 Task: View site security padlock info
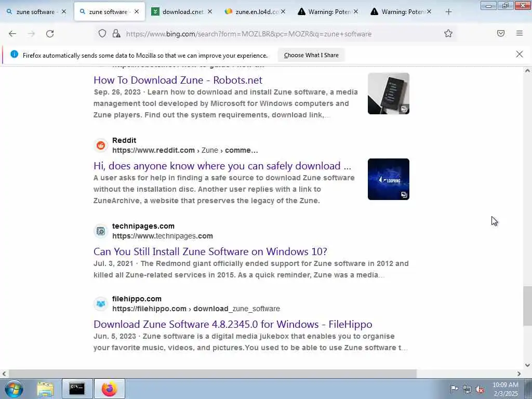coord(116,33)
